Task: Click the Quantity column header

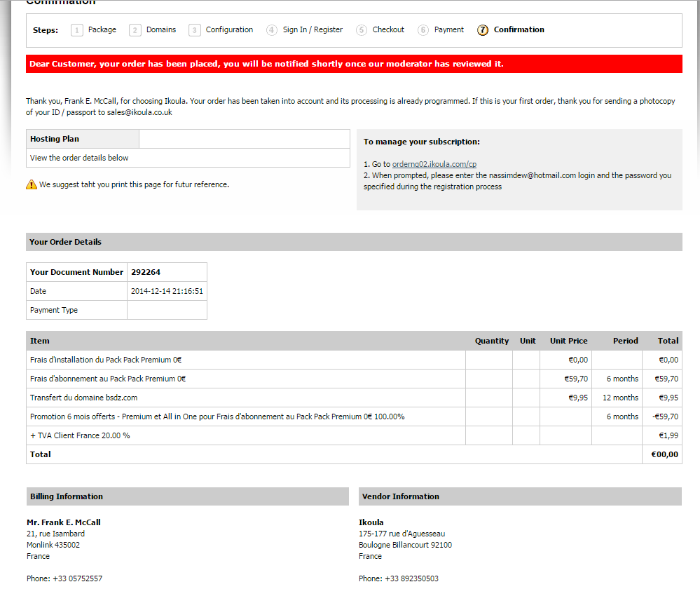Action: 491,341
